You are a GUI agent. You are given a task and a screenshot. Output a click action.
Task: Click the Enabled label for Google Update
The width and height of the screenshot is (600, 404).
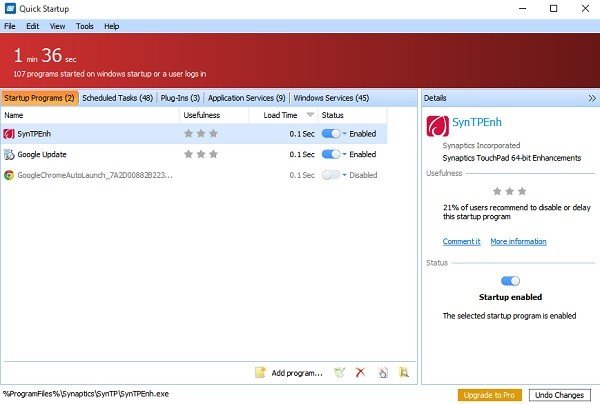363,154
